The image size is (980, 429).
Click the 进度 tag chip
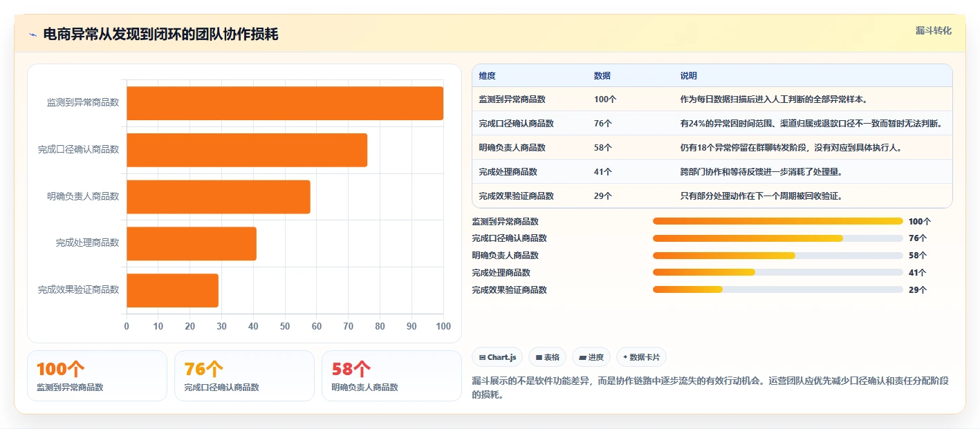591,357
